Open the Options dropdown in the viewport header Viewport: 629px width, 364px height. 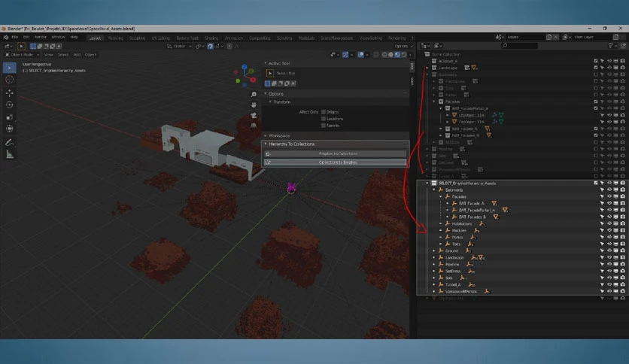tap(403, 46)
